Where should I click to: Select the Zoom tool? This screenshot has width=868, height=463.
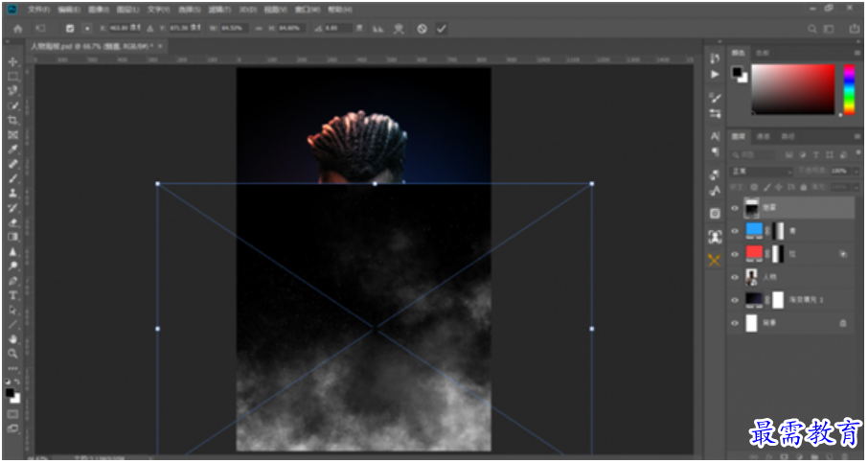[x=12, y=354]
